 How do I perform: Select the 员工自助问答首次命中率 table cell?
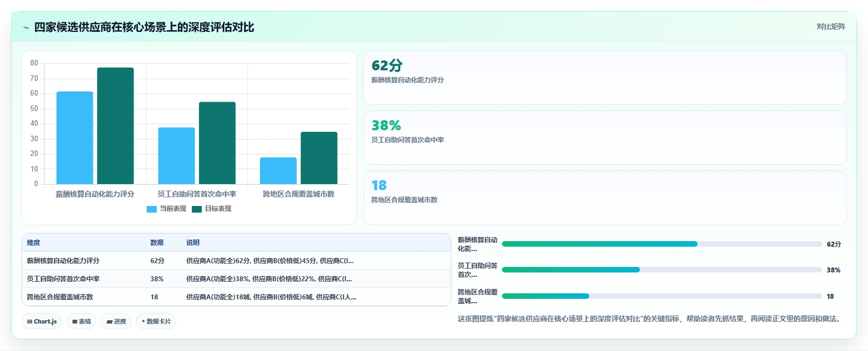63,279
